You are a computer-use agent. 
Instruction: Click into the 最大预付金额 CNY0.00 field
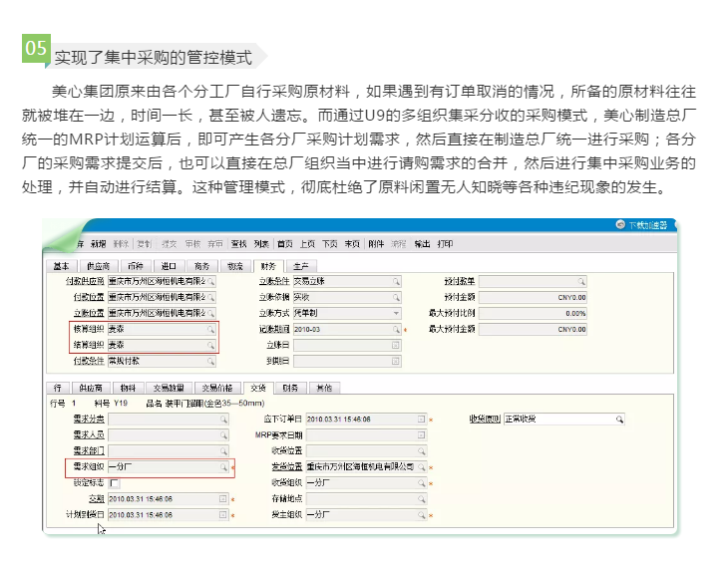click(x=533, y=330)
